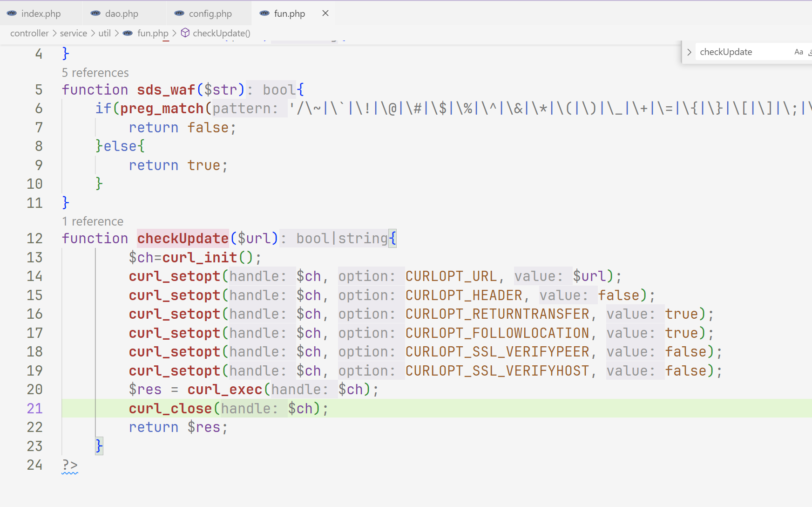812x507 pixels.
Task: Click the CURLOPT_HEADER constant
Action: (x=464, y=295)
